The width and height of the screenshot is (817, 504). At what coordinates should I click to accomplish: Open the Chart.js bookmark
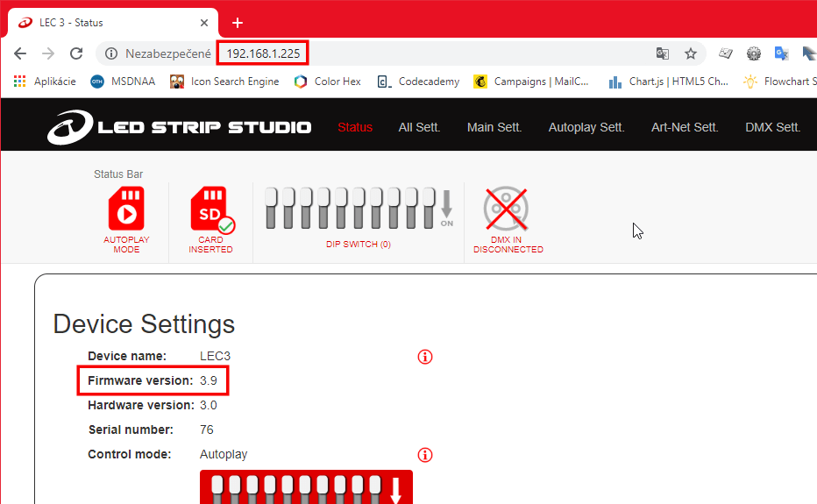[668, 82]
